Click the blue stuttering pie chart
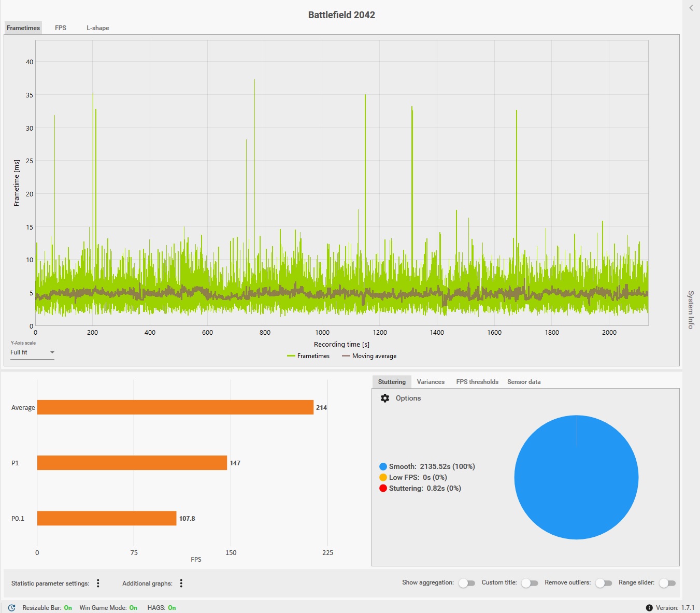 [576, 477]
